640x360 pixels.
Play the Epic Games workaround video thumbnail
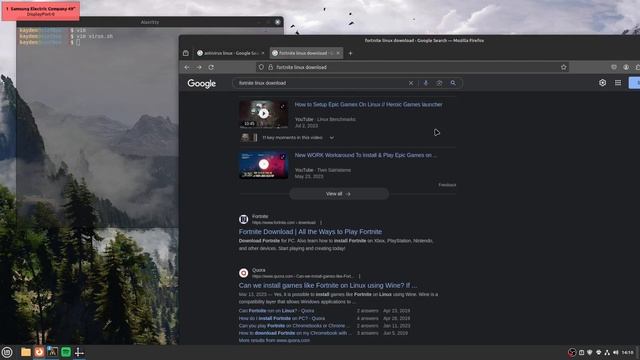coord(264,164)
